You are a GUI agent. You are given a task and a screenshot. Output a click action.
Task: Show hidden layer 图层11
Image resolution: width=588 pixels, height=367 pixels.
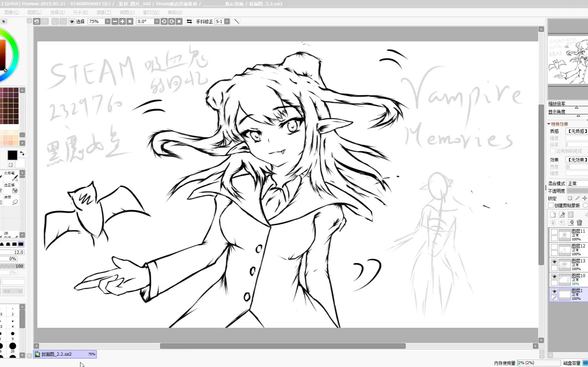[554, 232]
